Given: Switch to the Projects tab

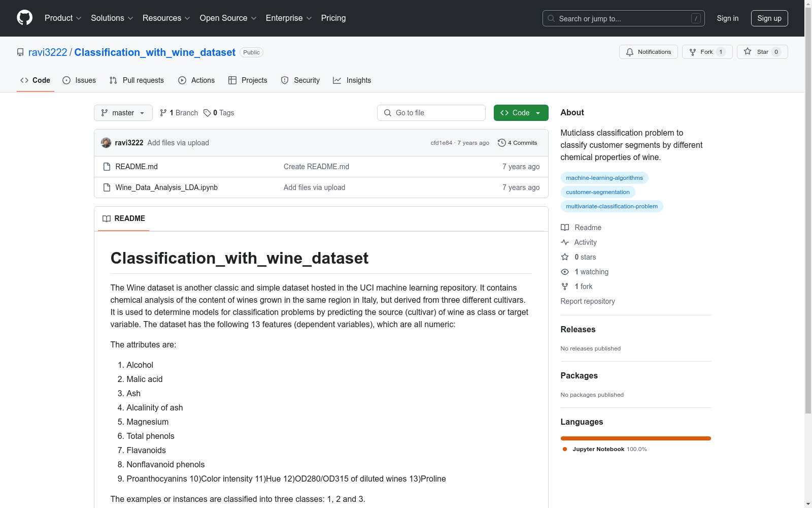Looking at the screenshot, I should [248, 80].
